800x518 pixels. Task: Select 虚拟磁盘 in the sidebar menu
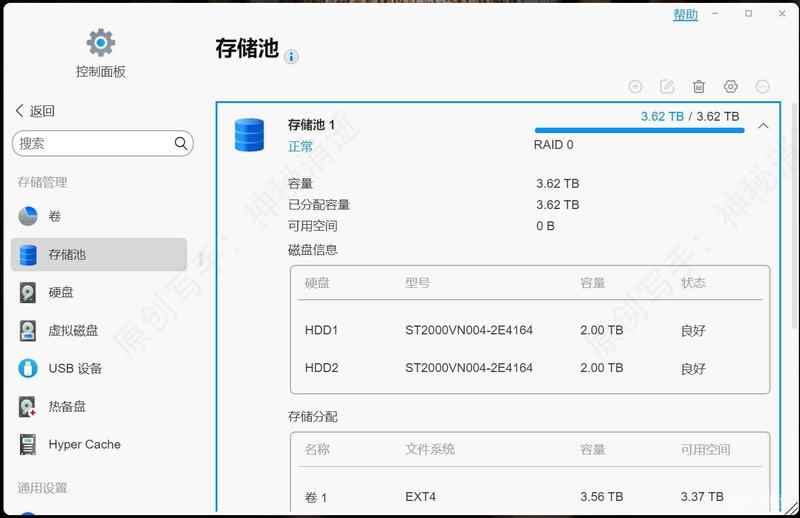point(99,331)
